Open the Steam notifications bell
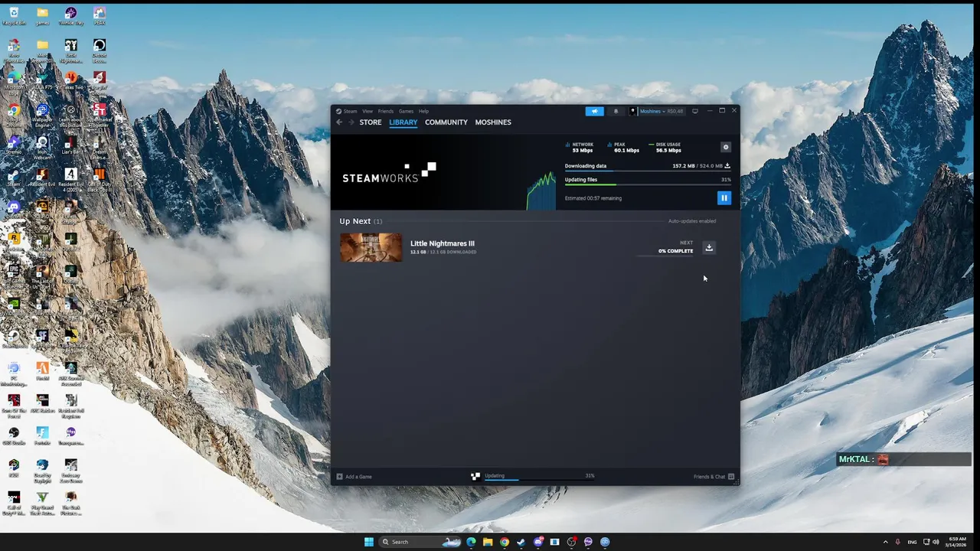Screen dimensions: 980x551 click(616, 111)
